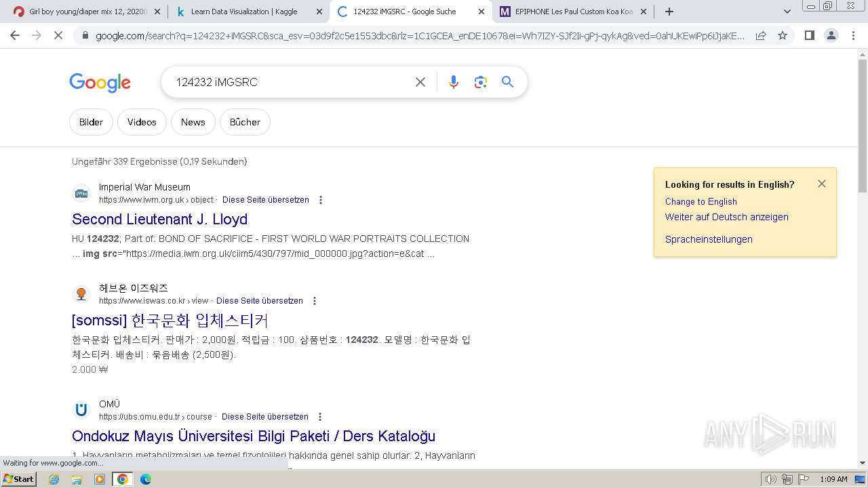Dismiss the English results notice

point(822,184)
